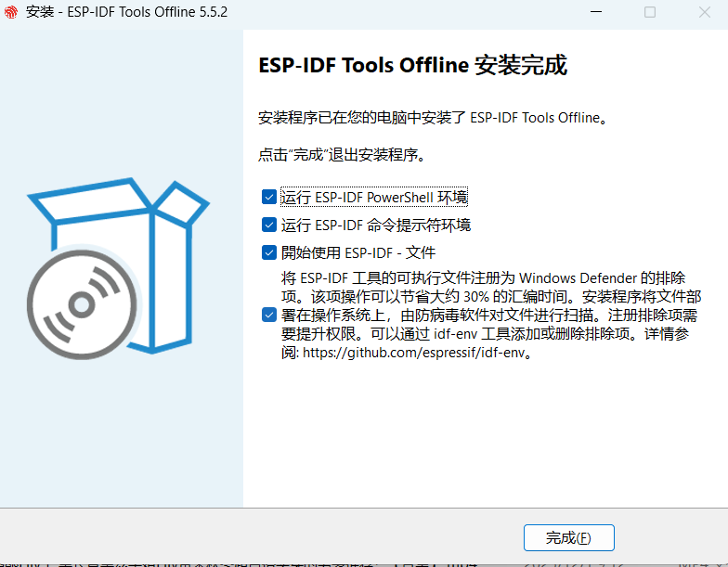Minimize the installer window
728x567 pixels.
(596, 12)
